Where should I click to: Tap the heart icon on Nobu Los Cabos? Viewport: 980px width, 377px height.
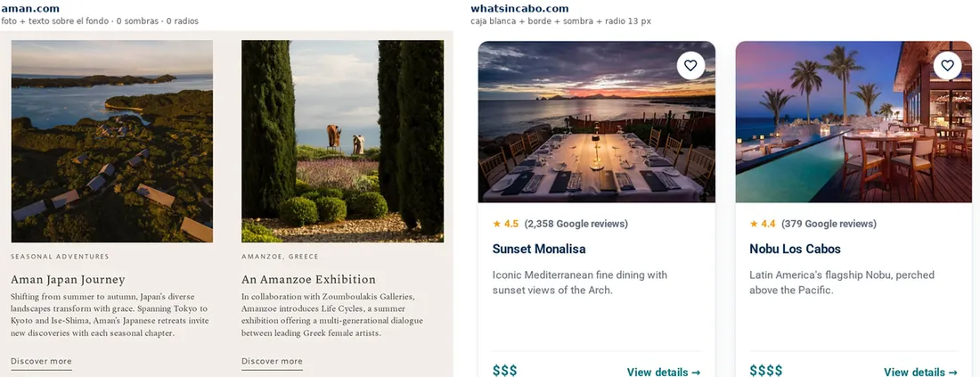[x=948, y=66]
